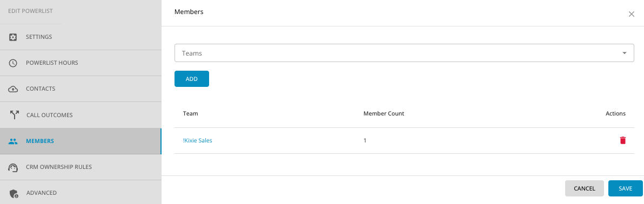Click the headset icon for CRM Ownership Rules
This screenshot has width=644, height=204.
pyautogui.click(x=13, y=167)
